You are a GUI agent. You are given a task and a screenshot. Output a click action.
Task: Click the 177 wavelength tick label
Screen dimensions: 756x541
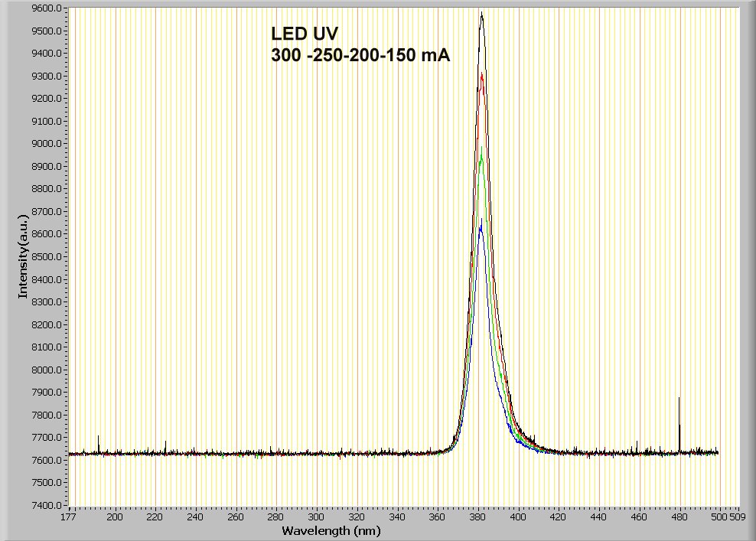coord(69,517)
